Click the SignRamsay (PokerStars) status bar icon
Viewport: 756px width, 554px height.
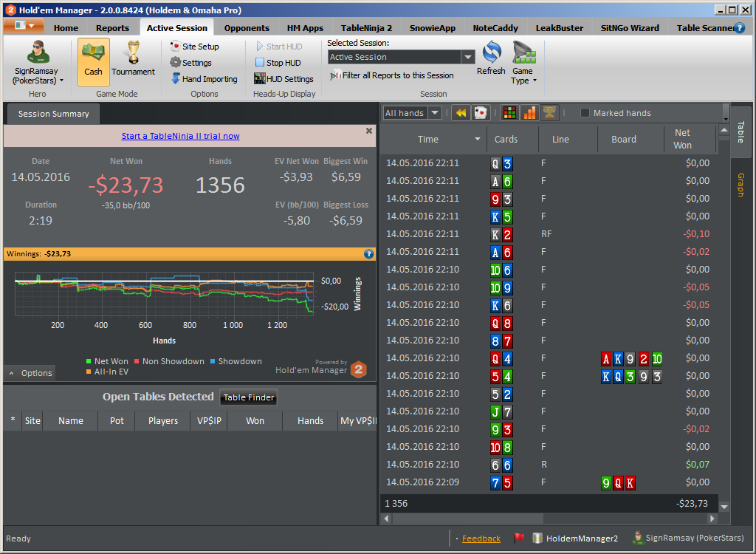coord(637,538)
